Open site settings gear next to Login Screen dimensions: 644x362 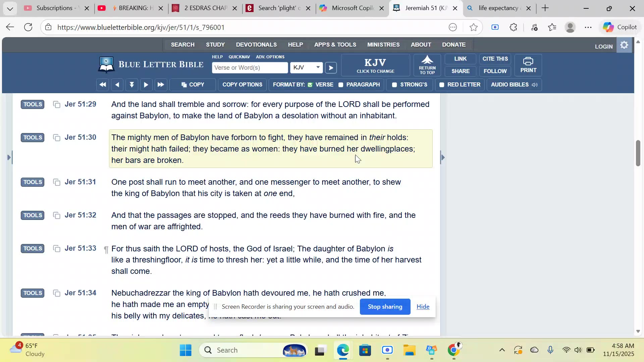(x=624, y=45)
